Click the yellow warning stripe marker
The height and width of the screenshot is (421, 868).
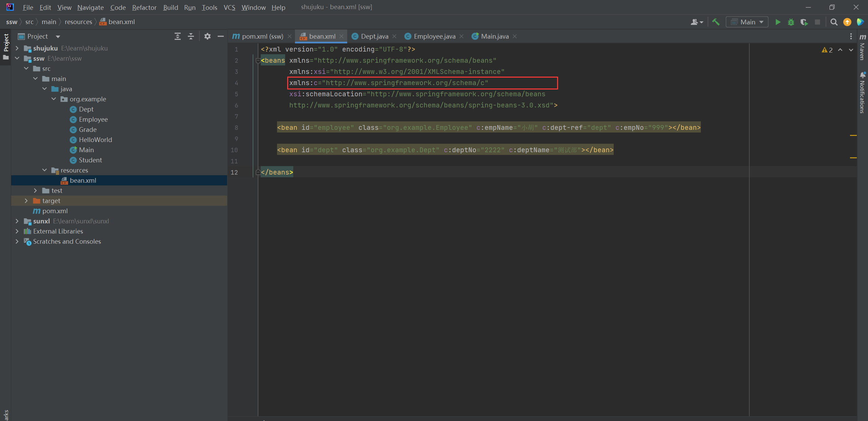853,135
